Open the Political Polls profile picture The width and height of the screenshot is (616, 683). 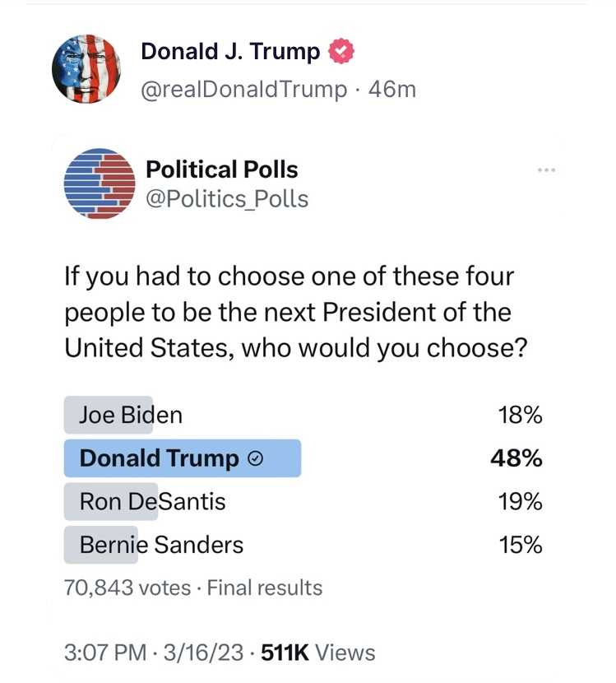[x=99, y=184]
